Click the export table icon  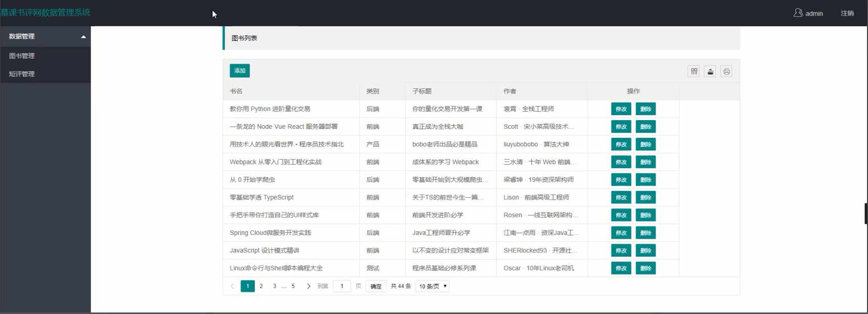[710, 71]
